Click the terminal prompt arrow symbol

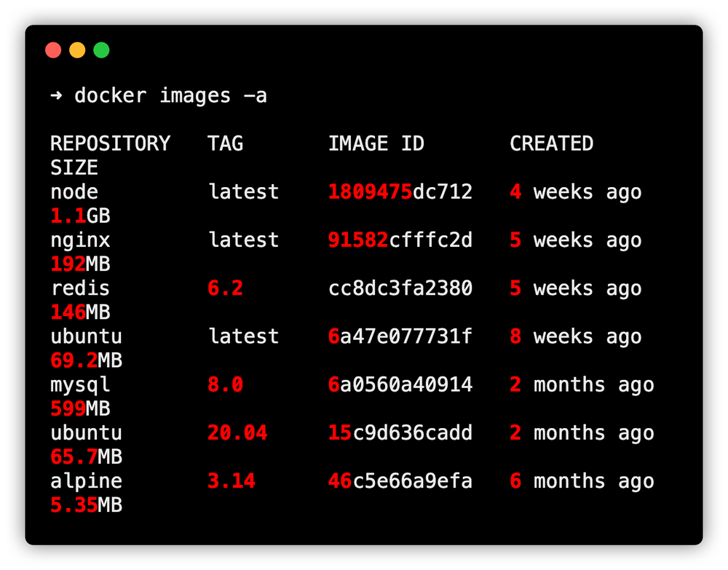[56, 95]
